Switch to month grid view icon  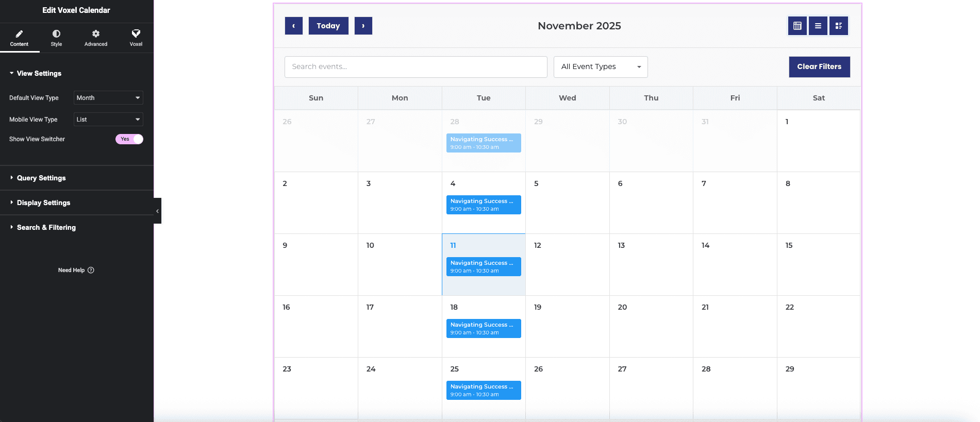pyautogui.click(x=797, y=26)
